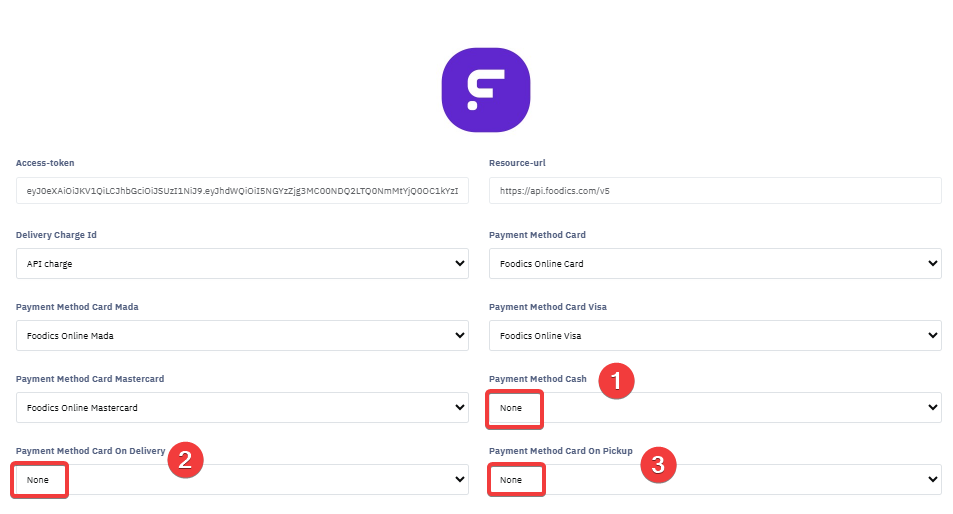Focus the Access-token input field
Screen dimensions: 953x514
[242, 191]
